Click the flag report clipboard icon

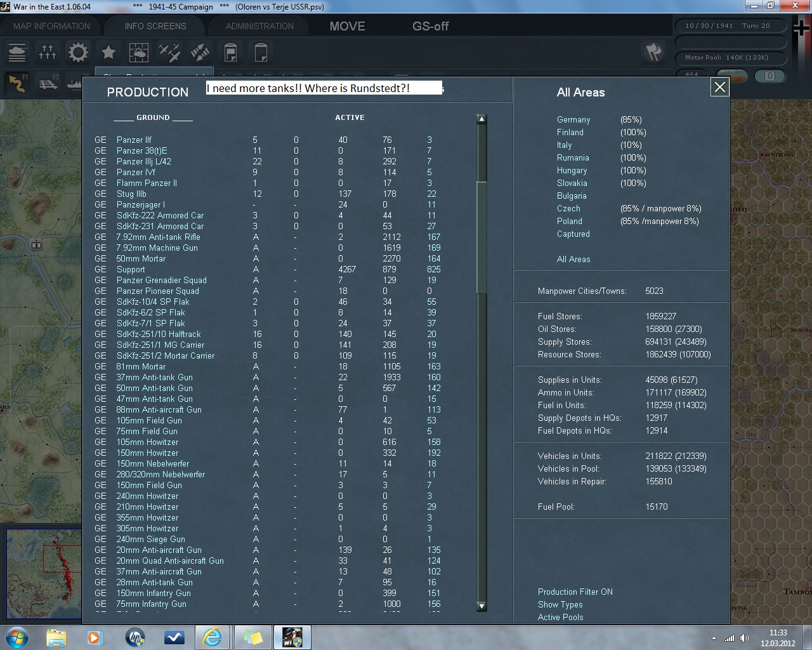pyautogui.click(x=230, y=53)
